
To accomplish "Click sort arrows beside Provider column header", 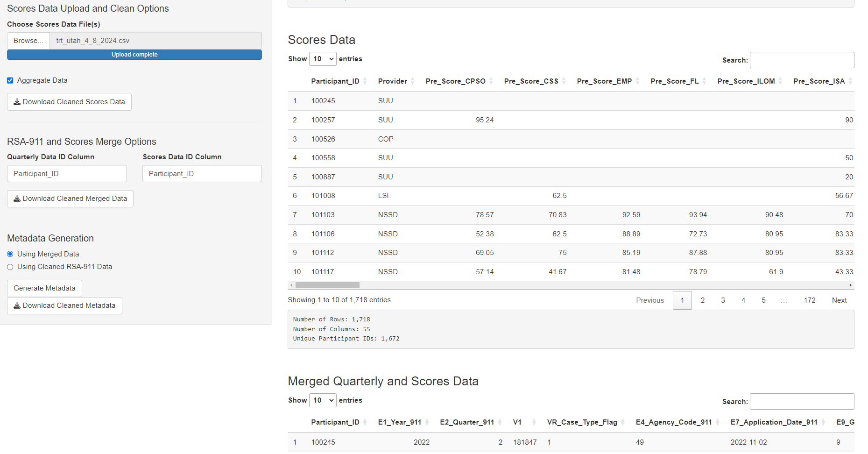I will [412, 81].
